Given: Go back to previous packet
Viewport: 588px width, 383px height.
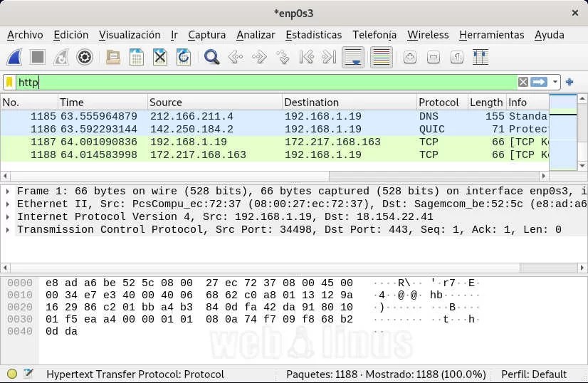Looking at the screenshot, I should 236,58.
